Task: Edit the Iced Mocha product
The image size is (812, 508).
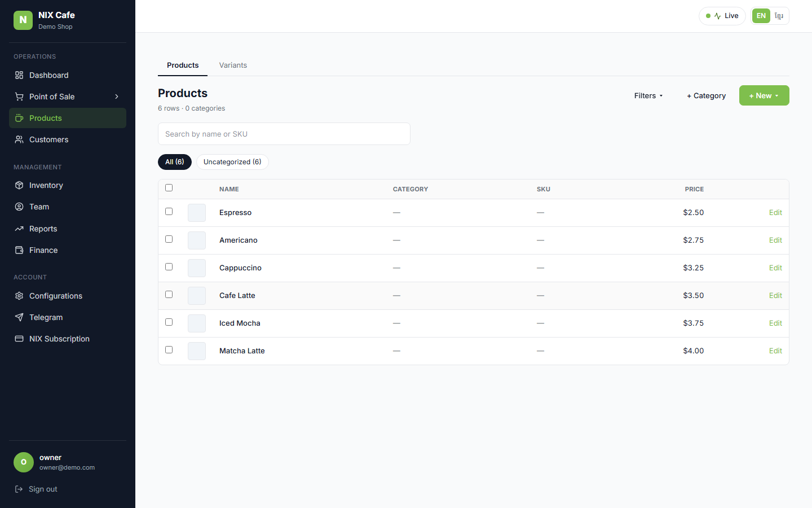Action: coord(775,323)
